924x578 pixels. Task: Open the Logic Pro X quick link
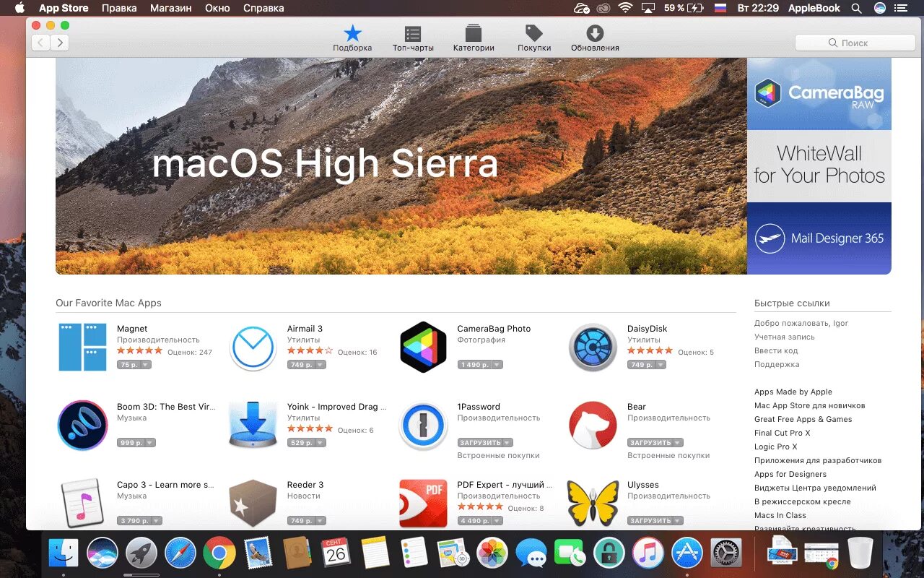[x=776, y=447]
